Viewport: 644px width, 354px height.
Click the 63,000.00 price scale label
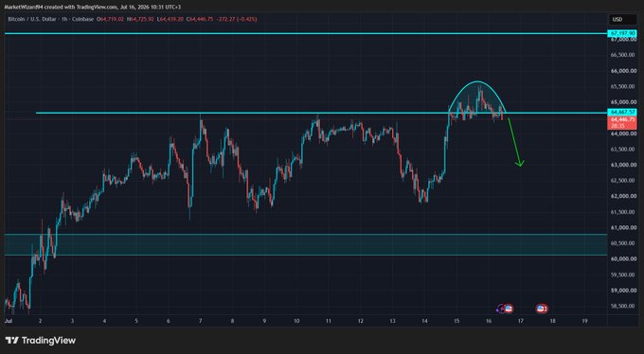click(624, 165)
